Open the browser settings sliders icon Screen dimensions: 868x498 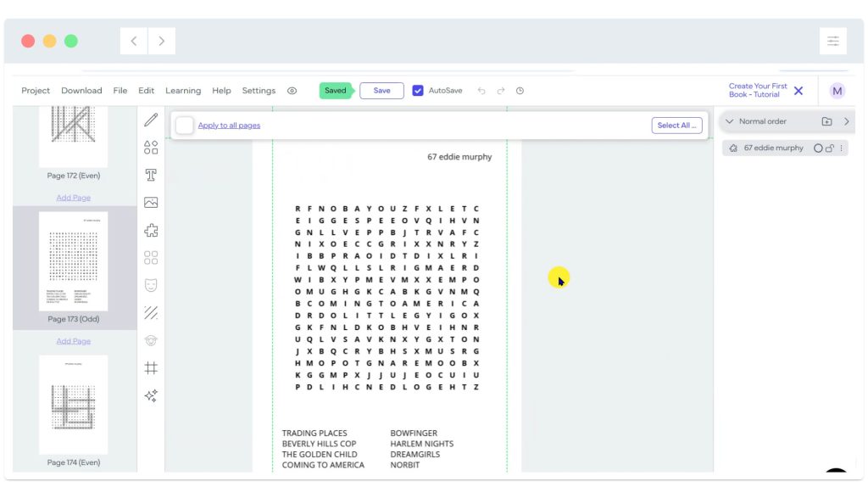[833, 41]
